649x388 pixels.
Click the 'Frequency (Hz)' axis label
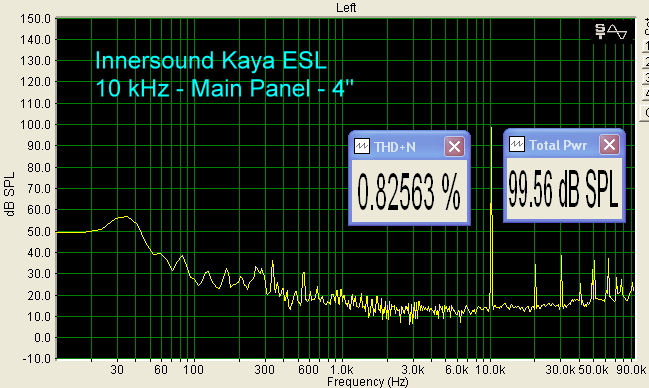point(368,381)
